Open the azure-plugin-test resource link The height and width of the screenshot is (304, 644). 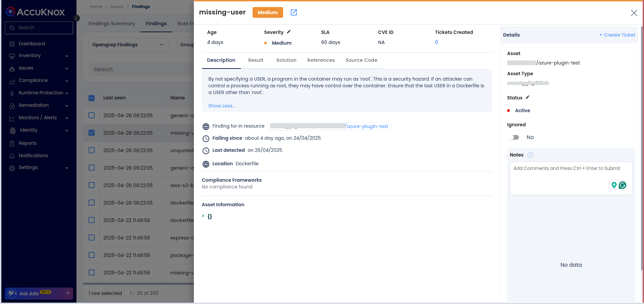(367, 126)
